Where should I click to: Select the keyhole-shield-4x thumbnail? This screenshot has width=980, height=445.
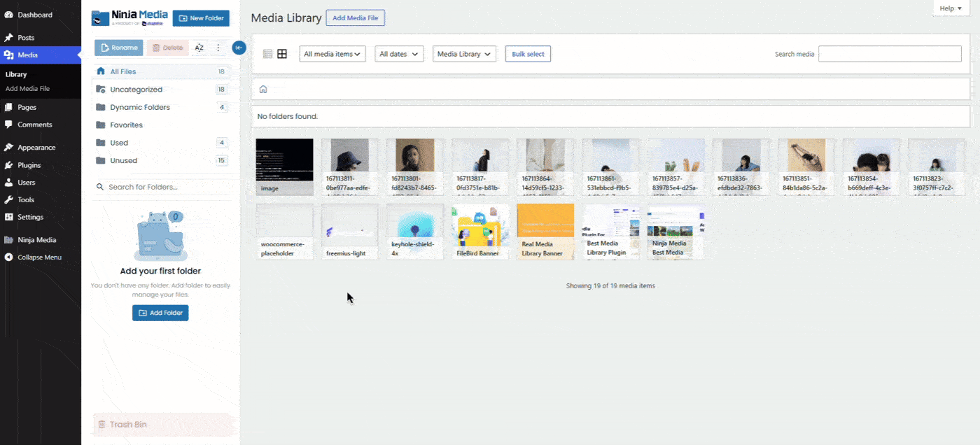(x=414, y=232)
